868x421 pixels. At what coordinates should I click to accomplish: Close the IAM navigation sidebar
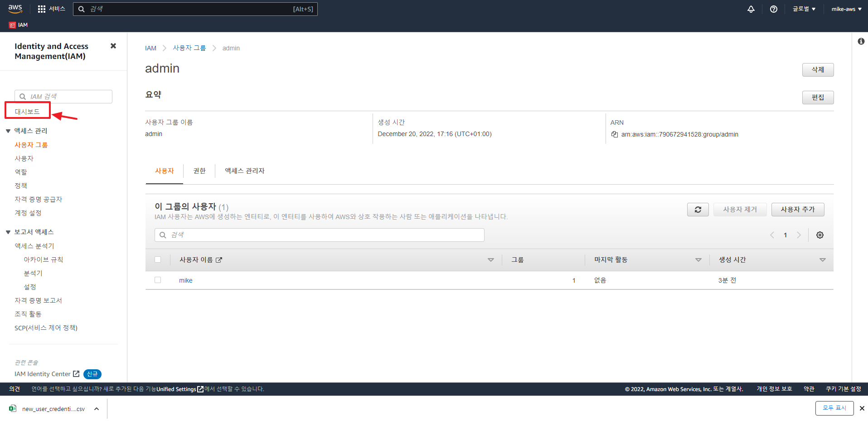click(x=113, y=46)
